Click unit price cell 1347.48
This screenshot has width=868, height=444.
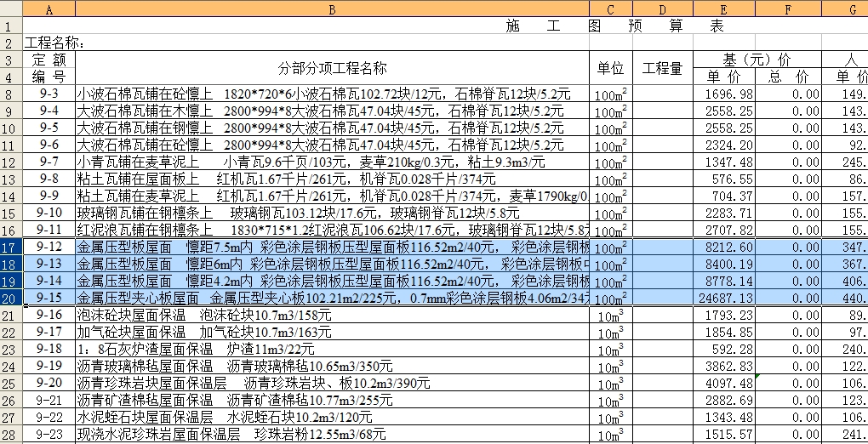click(724, 162)
